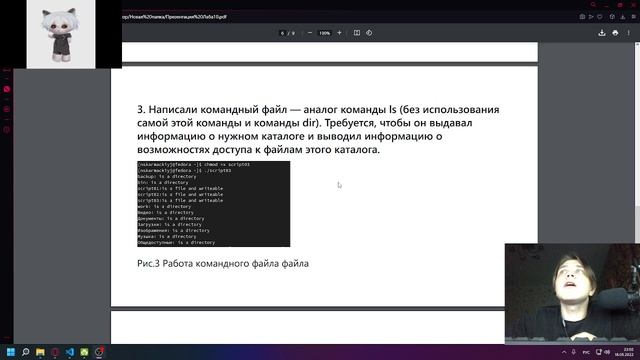640x360 pixels.
Task: Toggle fit to page in PDF toolbar
Action: point(357,33)
